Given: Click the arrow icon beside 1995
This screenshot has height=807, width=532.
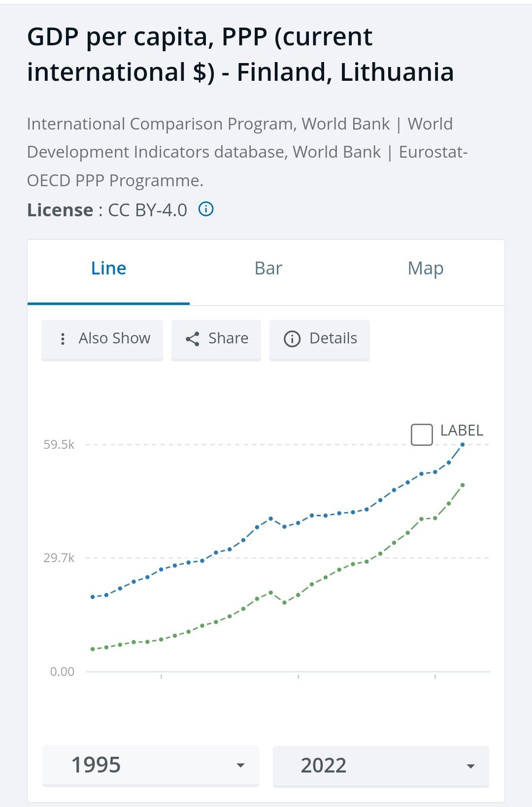Looking at the screenshot, I should click(240, 765).
